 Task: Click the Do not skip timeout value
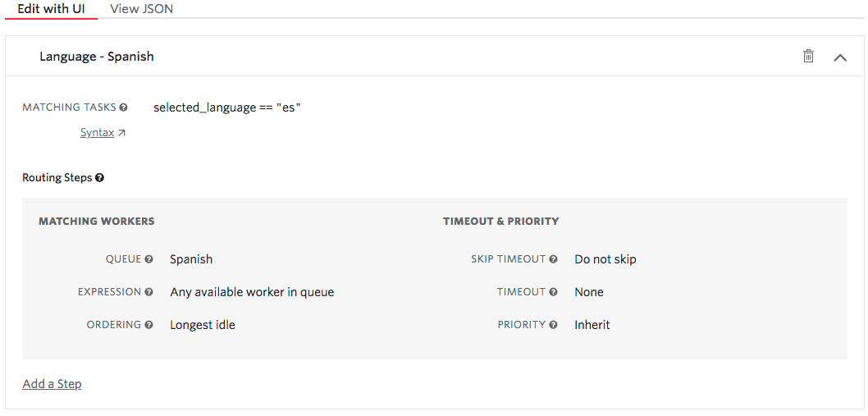tap(605, 259)
